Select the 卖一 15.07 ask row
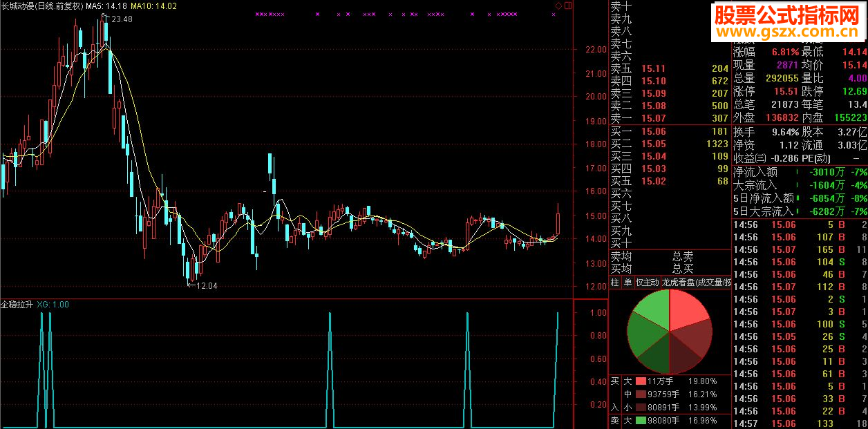Image resolution: width=868 pixels, height=429 pixels. point(670,118)
